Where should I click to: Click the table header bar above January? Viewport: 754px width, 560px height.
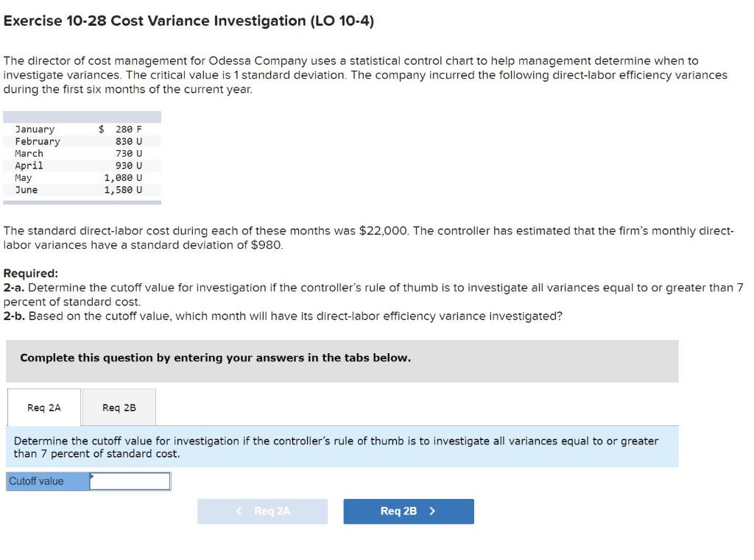[81, 116]
